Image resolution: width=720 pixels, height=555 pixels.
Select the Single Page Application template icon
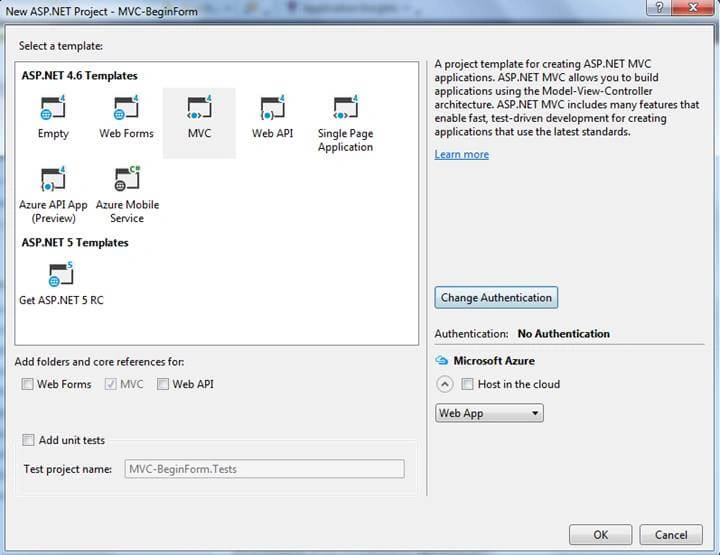345,107
